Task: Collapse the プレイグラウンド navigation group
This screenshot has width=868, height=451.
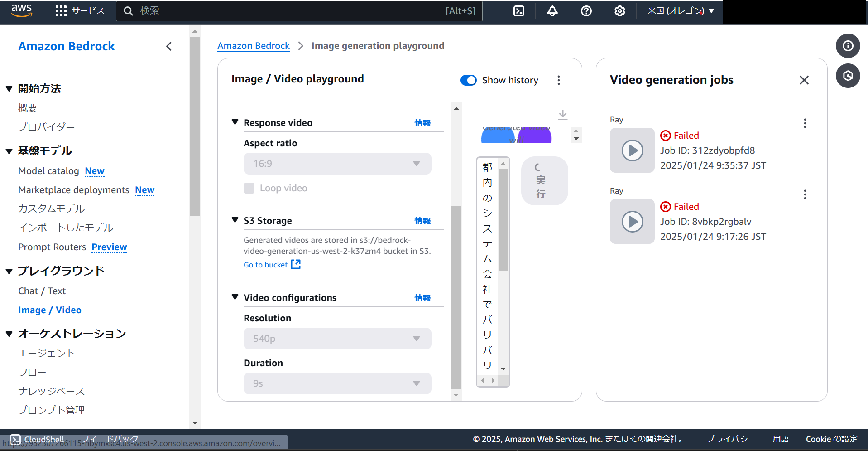Action: tap(9, 272)
